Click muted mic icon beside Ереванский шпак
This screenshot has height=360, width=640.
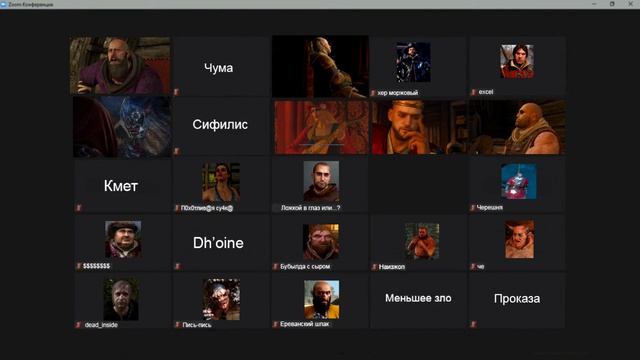coord(275,324)
